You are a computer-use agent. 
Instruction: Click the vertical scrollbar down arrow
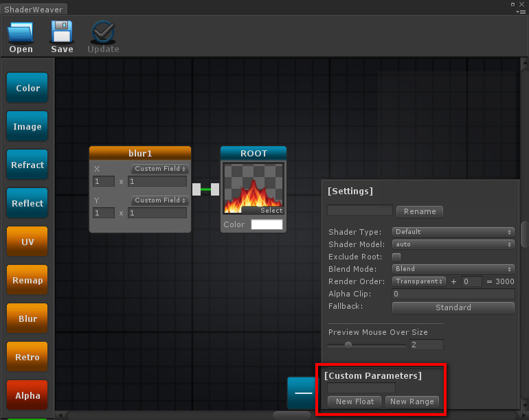click(x=525, y=406)
